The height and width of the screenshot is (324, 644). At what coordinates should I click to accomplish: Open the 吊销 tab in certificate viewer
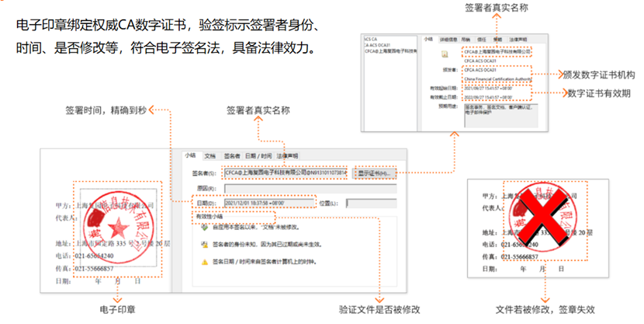click(466, 40)
